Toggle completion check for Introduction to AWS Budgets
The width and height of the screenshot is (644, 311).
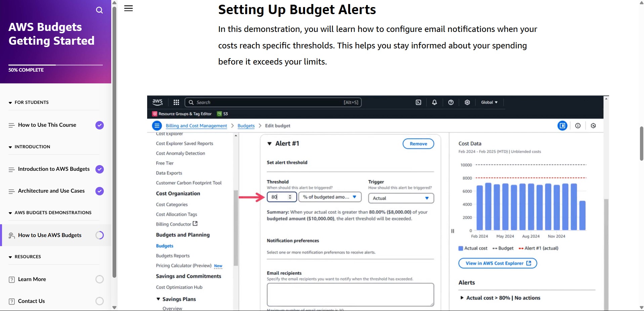click(x=99, y=169)
